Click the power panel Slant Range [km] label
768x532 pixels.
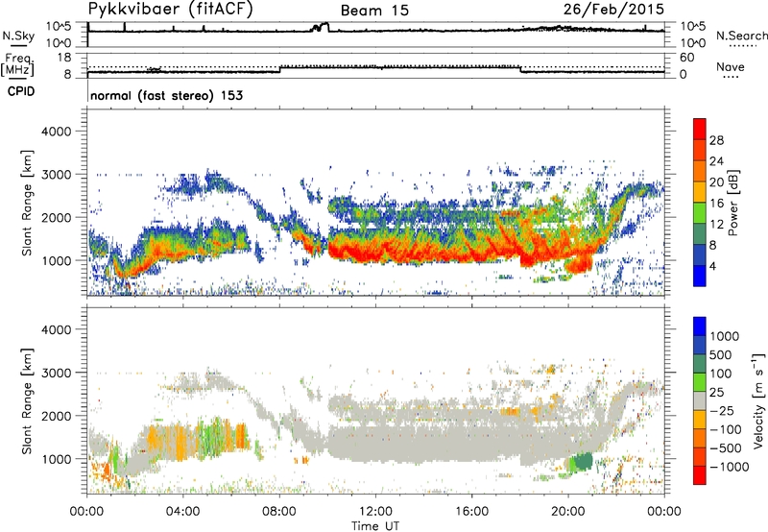click(27, 203)
